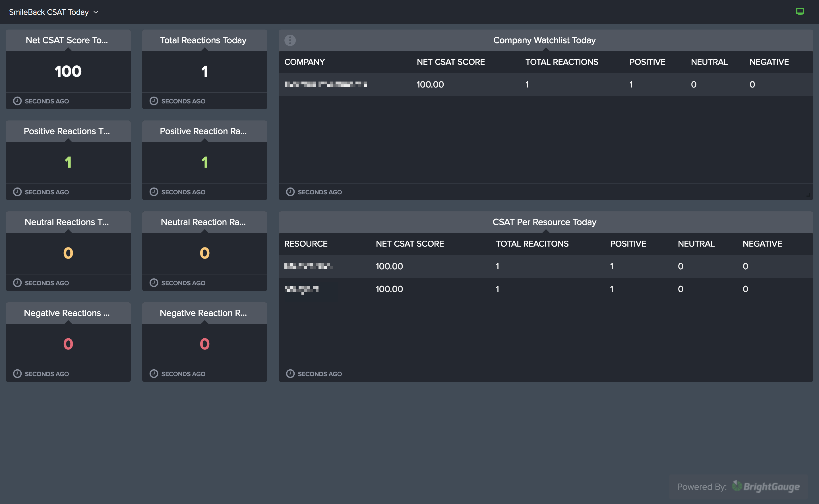Click the clock icon in Company Watchlist footer
The width and height of the screenshot is (819, 504).
290,192
